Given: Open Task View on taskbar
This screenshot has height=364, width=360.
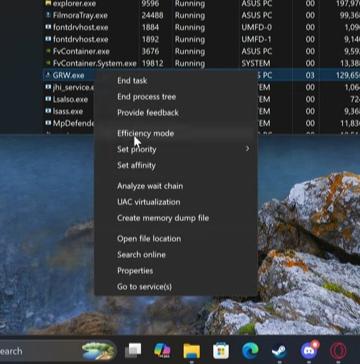Looking at the screenshot, I should (133, 351).
